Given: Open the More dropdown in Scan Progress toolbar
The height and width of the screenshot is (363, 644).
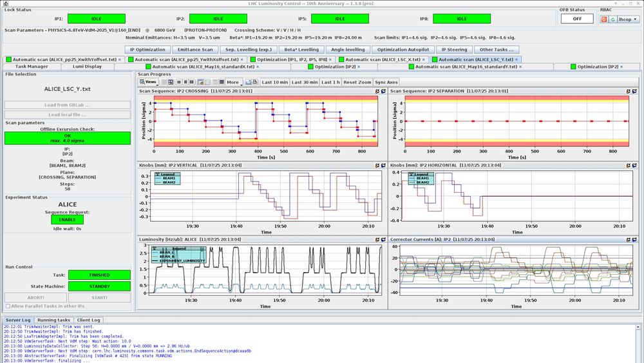Looking at the screenshot, I should coord(234,83).
